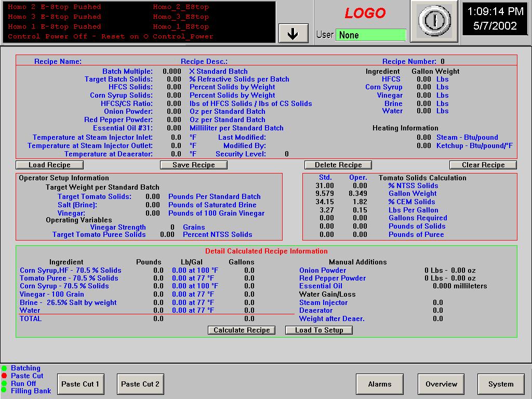Click the Std. % NTSS Solids value 31.00
The width and height of the screenshot is (532, 399).
click(325, 185)
